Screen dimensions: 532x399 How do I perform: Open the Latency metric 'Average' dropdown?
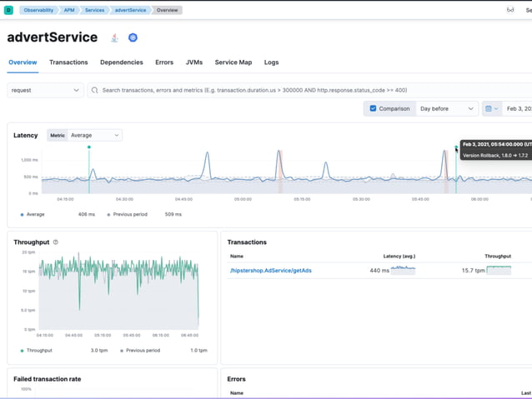(x=94, y=135)
